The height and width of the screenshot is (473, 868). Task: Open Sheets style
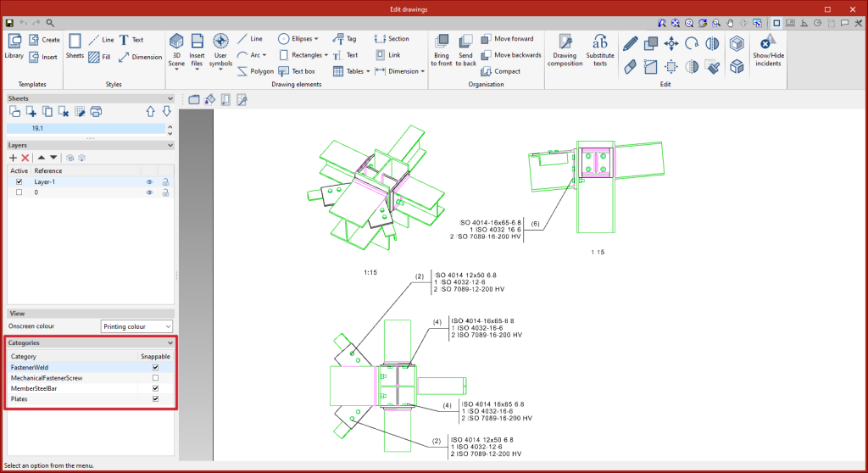(75, 46)
